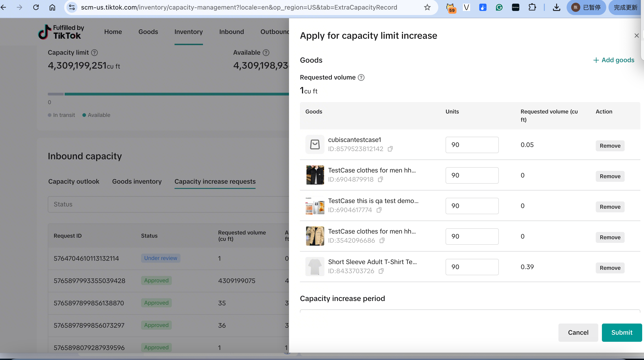Image resolution: width=644 pixels, height=360 pixels.
Task: Open Requested volume help tooltip icon
Action: (x=361, y=78)
